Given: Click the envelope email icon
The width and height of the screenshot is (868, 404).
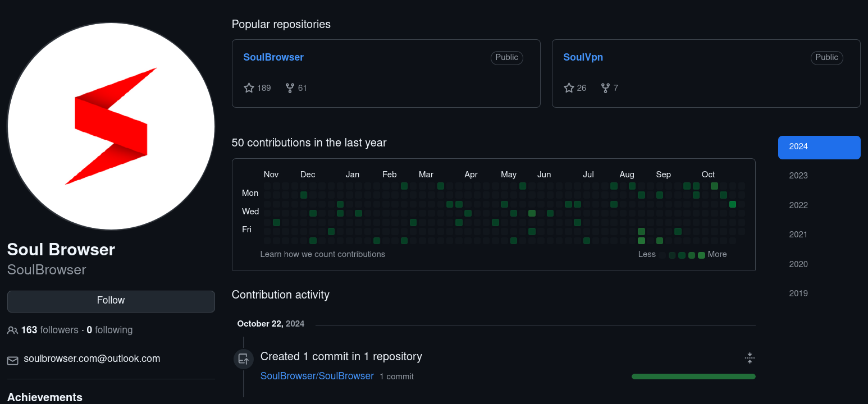Looking at the screenshot, I should coord(12,360).
